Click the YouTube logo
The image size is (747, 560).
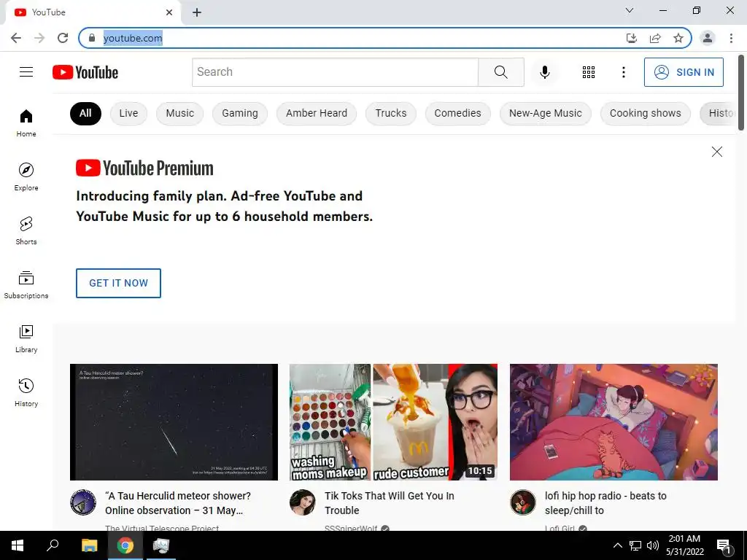pos(85,72)
